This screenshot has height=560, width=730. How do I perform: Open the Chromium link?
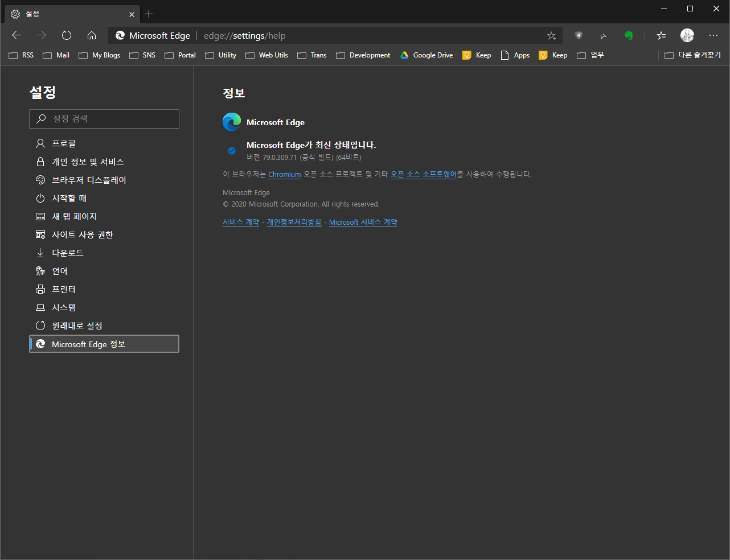point(284,175)
